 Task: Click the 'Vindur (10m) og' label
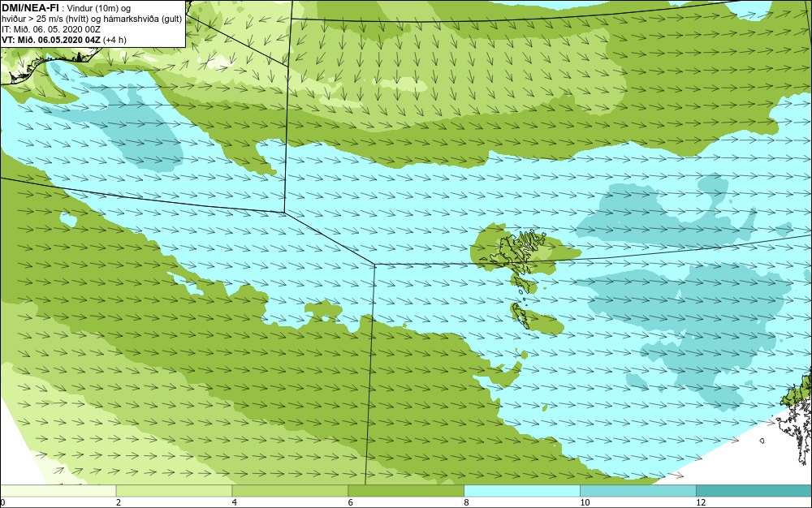click(x=99, y=9)
